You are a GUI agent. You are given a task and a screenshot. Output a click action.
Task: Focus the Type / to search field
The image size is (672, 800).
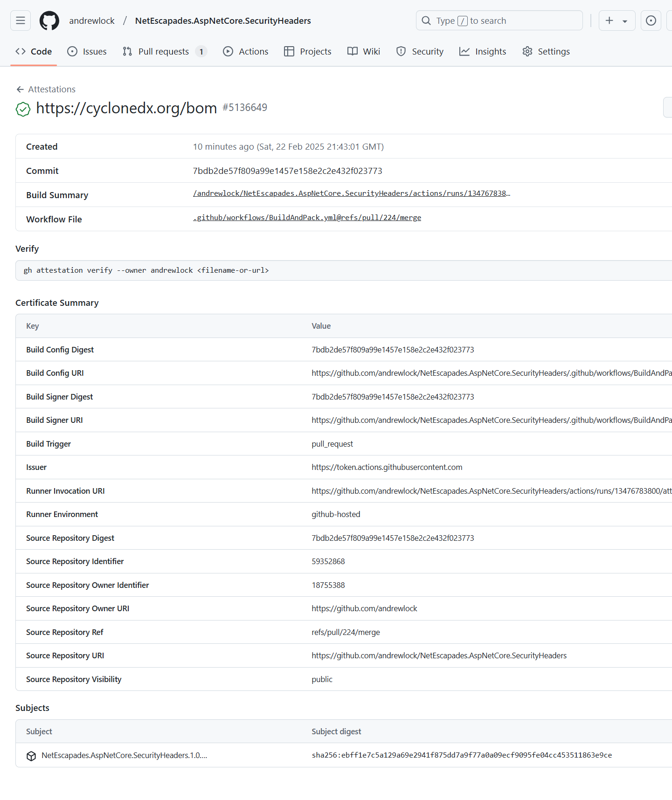click(x=499, y=21)
